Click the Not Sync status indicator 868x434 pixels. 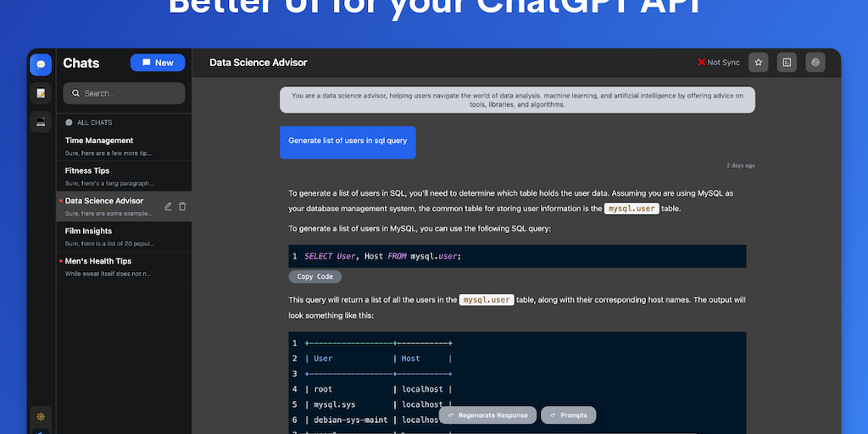(x=719, y=63)
